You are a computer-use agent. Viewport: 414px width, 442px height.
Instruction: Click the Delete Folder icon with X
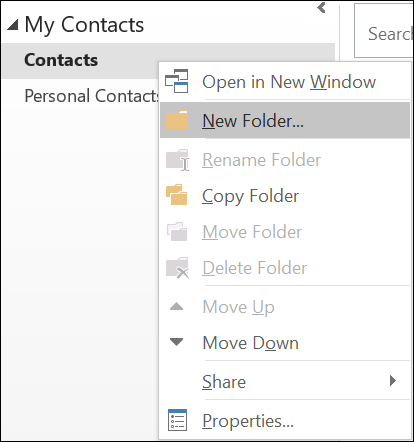(178, 267)
